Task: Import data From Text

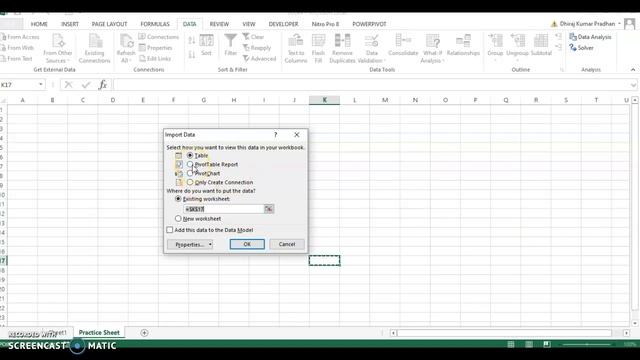Action: point(17,59)
